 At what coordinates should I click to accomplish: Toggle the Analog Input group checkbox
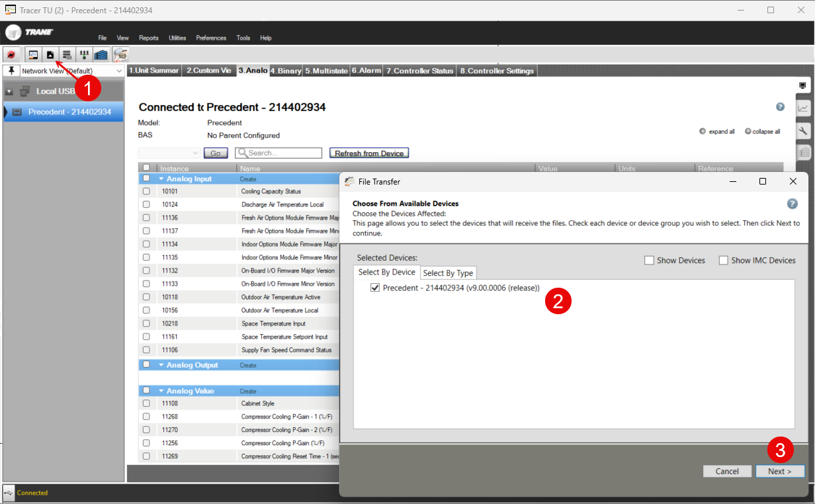(x=146, y=179)
